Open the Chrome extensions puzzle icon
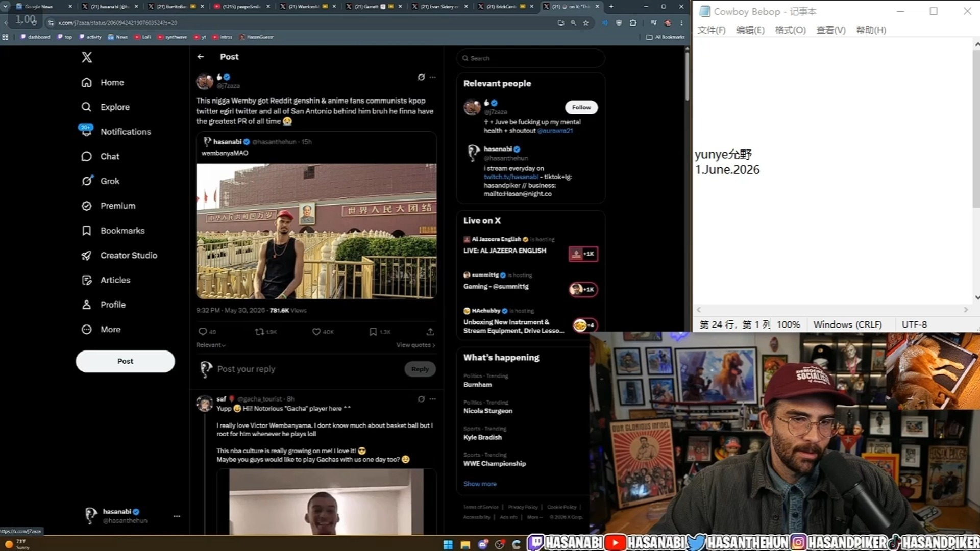The image size is (980, 551). click(x=633, y=23)
